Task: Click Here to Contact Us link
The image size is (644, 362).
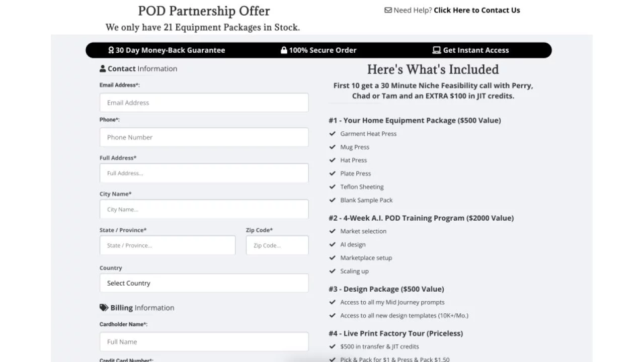Action: coord(476,10)
